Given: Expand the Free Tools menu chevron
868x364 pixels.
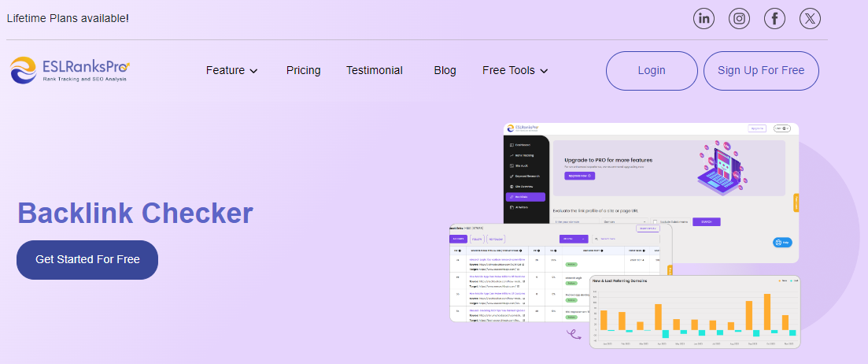Looking at the screenshot, I should (544, 71).
